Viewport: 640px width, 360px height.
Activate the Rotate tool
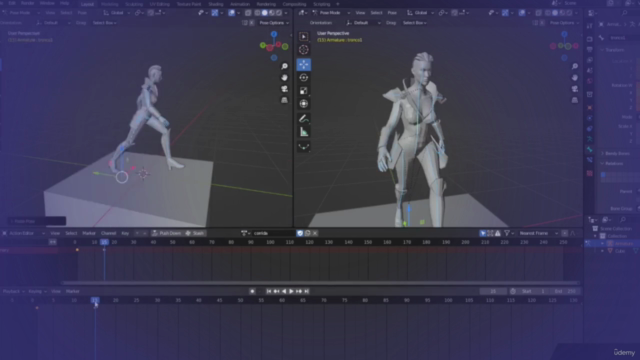point(304,78)
